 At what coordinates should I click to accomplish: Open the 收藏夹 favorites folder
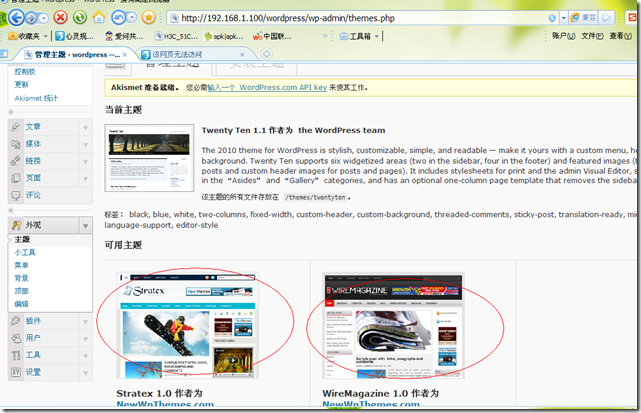click(28, 36)
